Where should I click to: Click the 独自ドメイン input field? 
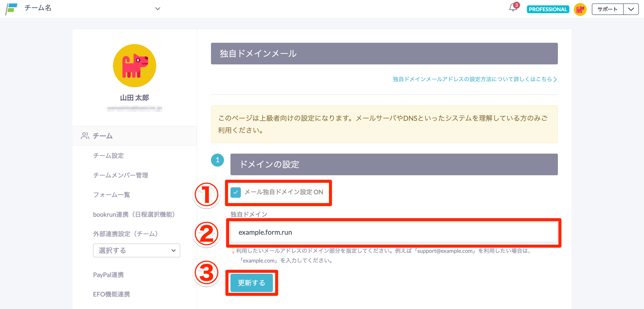click(394, 232)
